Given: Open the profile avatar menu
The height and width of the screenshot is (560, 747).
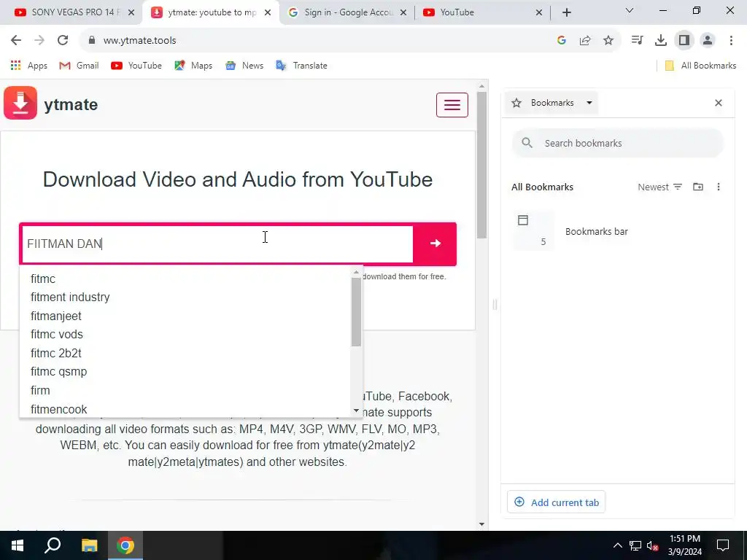Looking at the screenshot, I should pyautogui.click(x=708, y=41).
